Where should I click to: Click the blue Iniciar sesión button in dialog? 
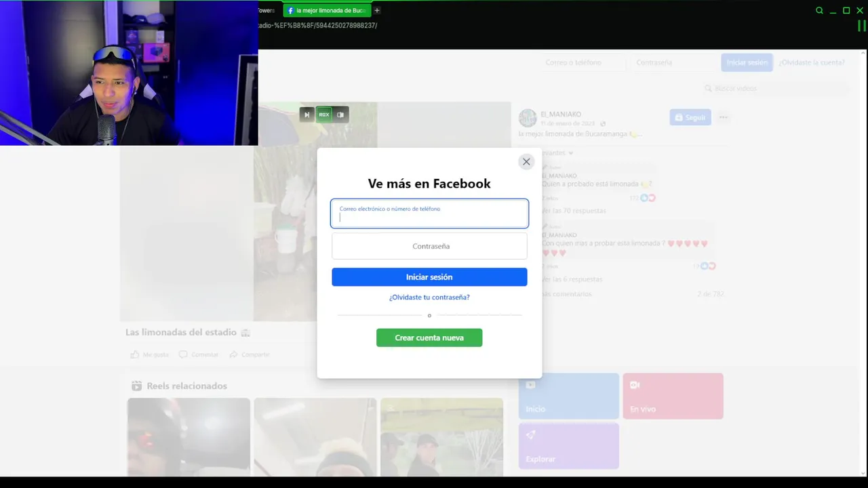click(429, 277)
